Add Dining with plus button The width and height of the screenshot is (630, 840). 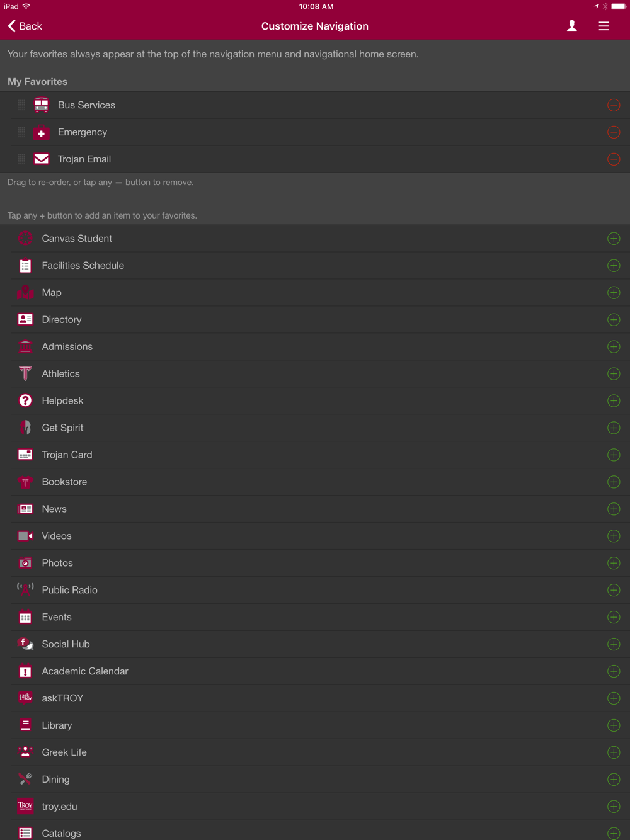click(614, 780)
